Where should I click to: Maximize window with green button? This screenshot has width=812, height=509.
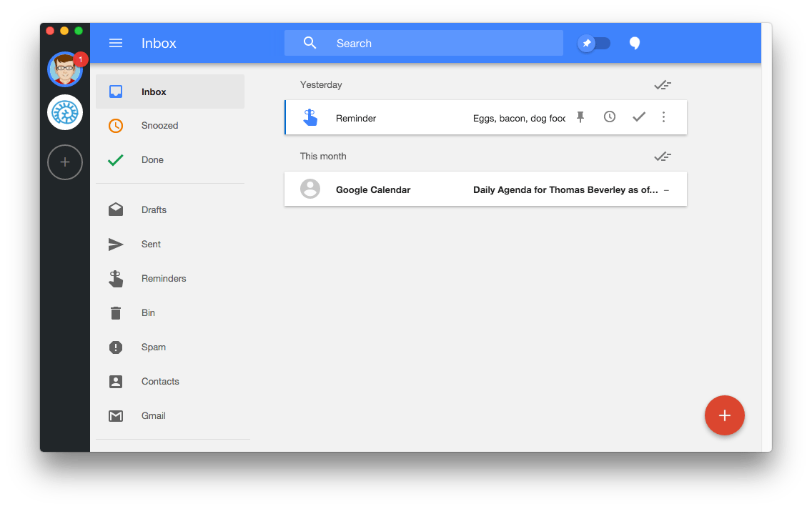pos(79,31)
